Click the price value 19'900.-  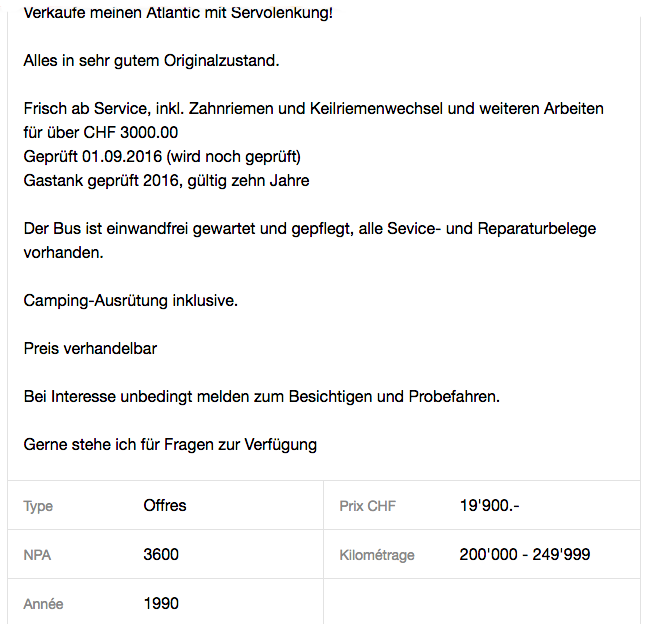coord(489,506)
